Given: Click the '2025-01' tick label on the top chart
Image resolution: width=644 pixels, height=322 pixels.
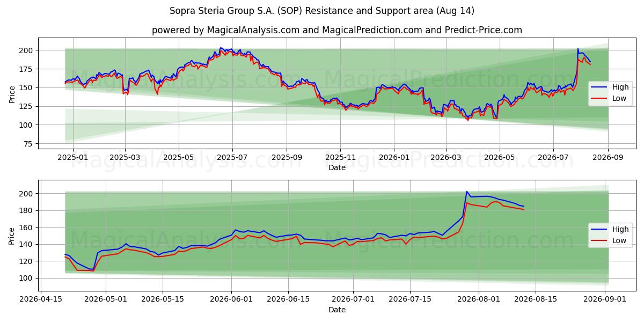Looking at the screenshot, I should tap(72, 157).
